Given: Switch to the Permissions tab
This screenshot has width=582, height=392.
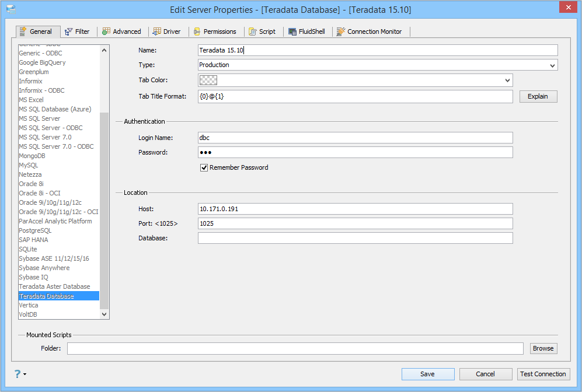Looking at the screenshot, I should click(x=215, y=32).
